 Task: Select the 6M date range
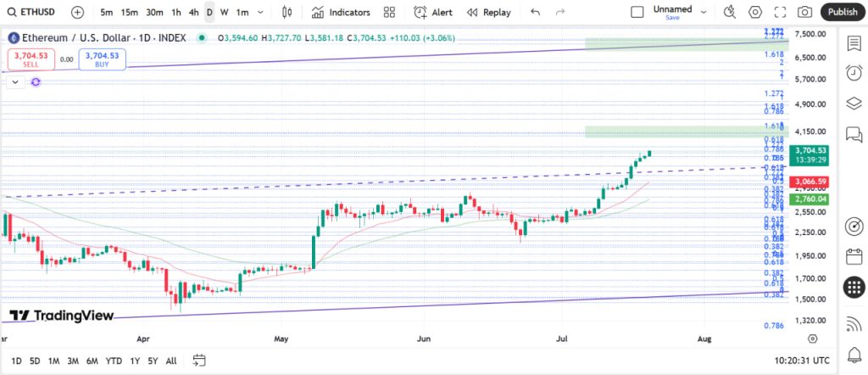[x=92, y=361]
